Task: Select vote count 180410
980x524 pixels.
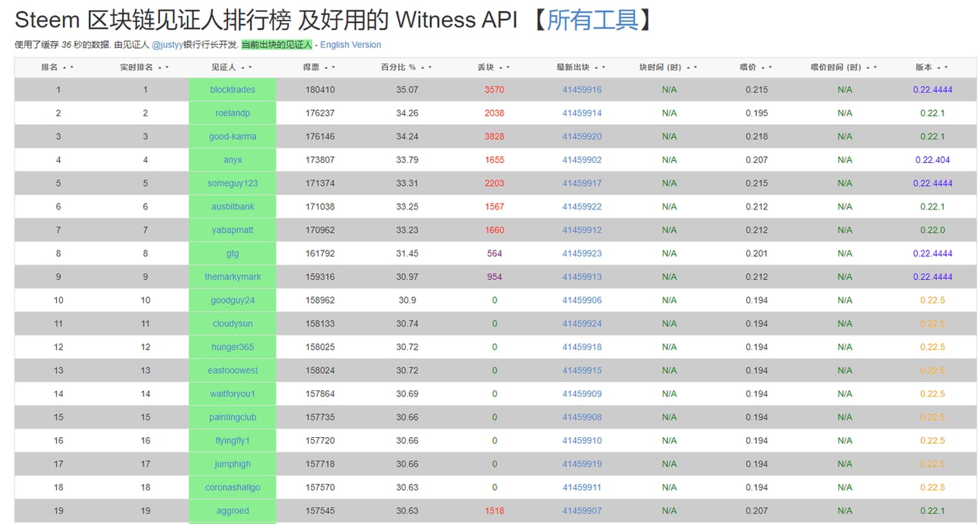Action: 320,90
